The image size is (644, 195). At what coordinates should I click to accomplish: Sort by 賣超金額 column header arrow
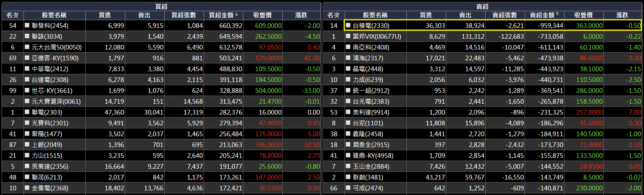[557, 15]
